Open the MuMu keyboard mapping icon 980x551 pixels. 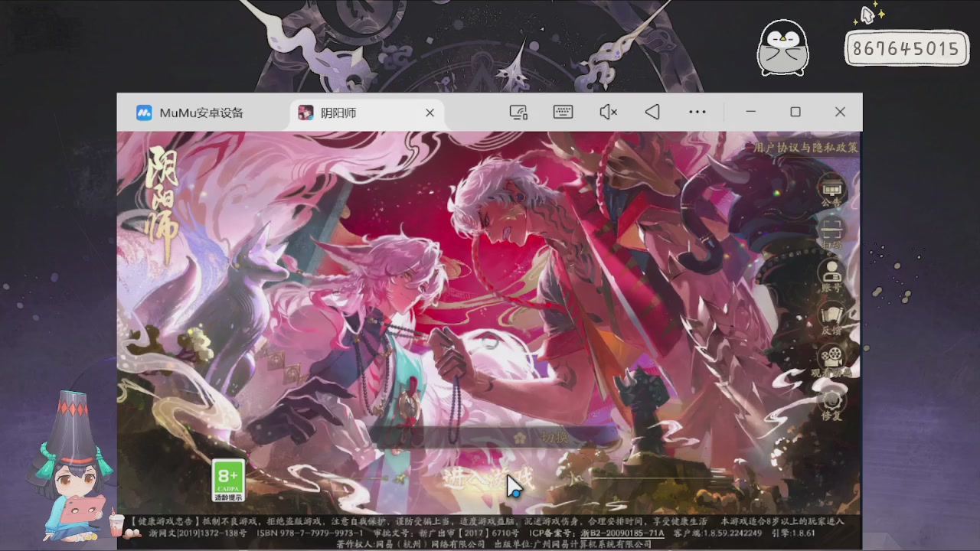tap(563, 112)
